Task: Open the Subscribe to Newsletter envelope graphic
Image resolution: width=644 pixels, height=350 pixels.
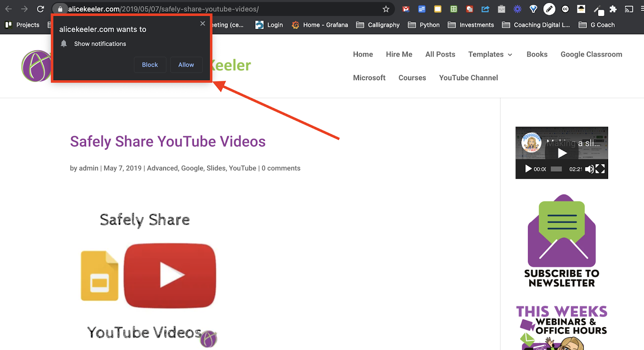Action: coord(562,241)
